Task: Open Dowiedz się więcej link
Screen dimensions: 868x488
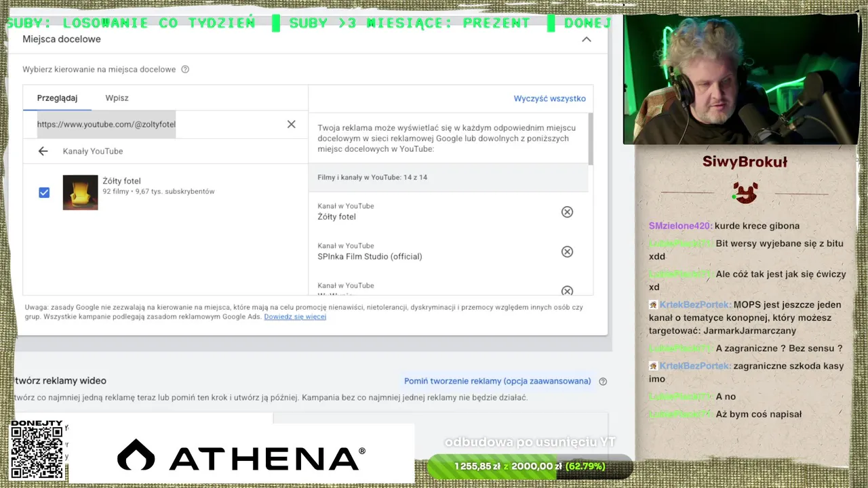Action: (295, 317)
